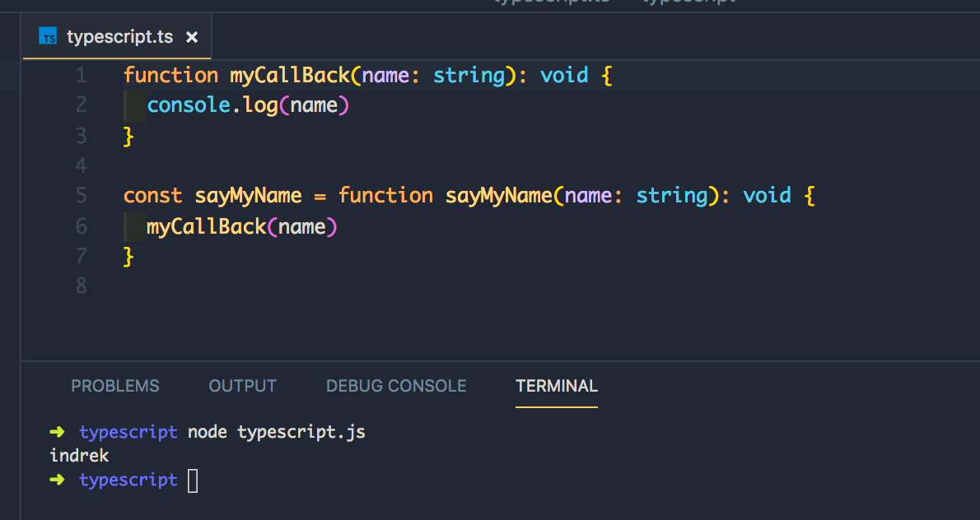980x520 pixels.
Task: Open the DEBUG CONSOLE tab
Action: click(396, 386)
